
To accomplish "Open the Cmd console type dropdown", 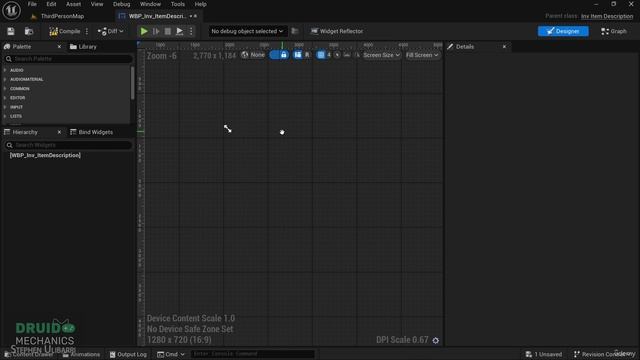I will 171,354.
